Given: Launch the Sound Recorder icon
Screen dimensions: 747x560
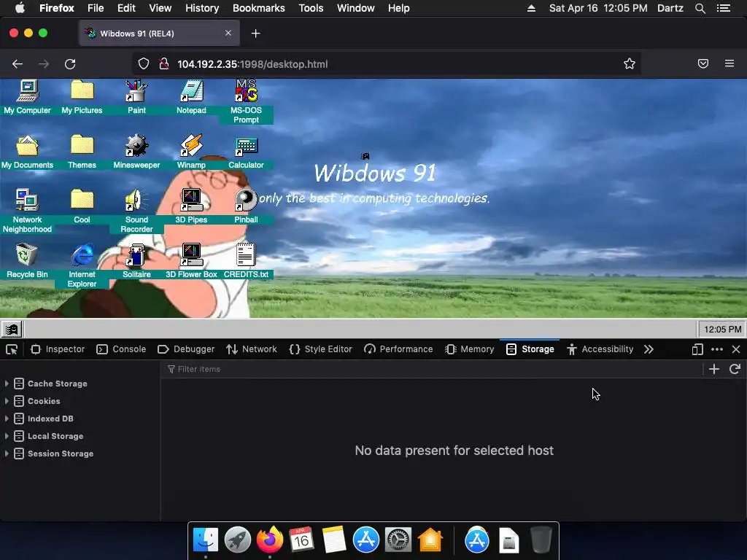Looking at the screenshot, I should coord(136,210).
